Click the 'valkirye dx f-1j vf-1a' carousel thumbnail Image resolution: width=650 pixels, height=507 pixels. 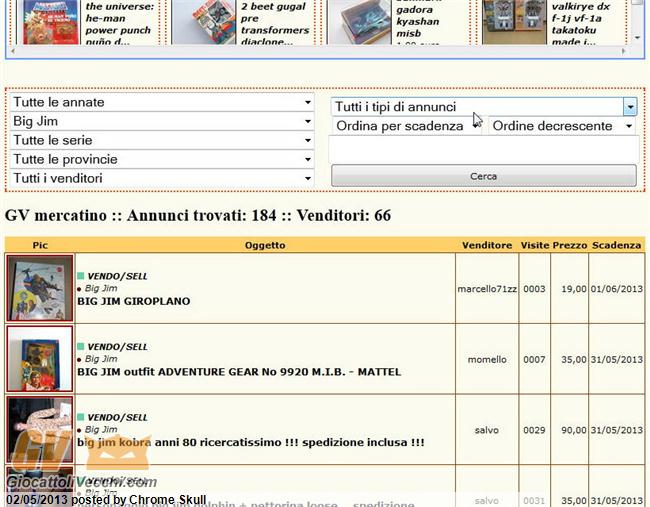click(514, 22)
